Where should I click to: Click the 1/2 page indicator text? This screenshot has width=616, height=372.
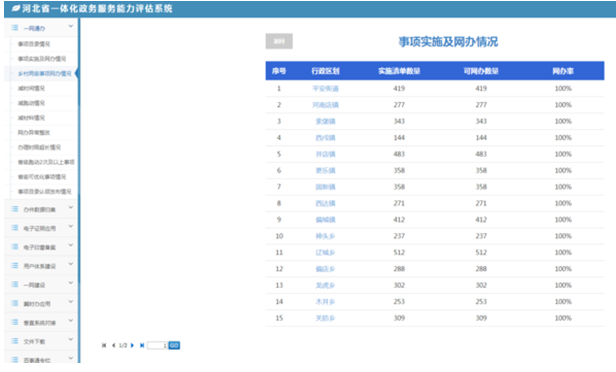pos(123,345)
